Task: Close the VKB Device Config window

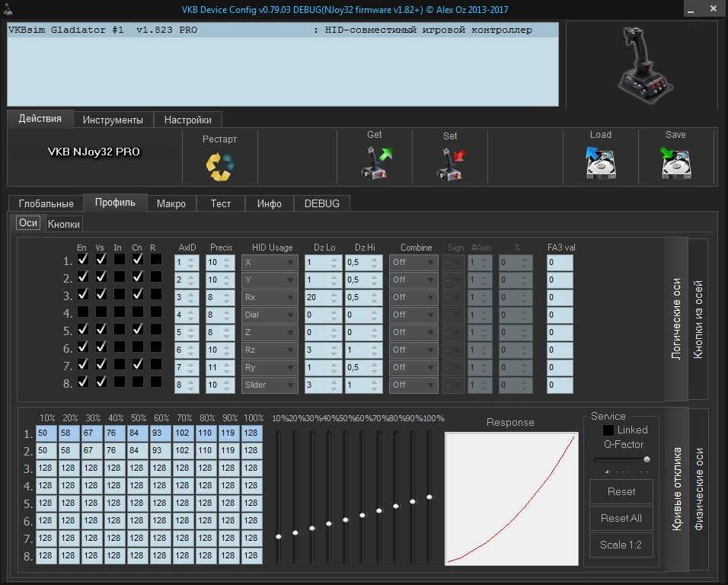Action: 713,9
